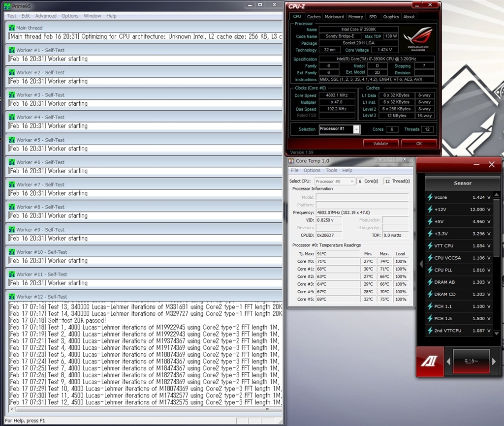Click the AI Suite logo button
504x426 pixels.
coord(428,361)
